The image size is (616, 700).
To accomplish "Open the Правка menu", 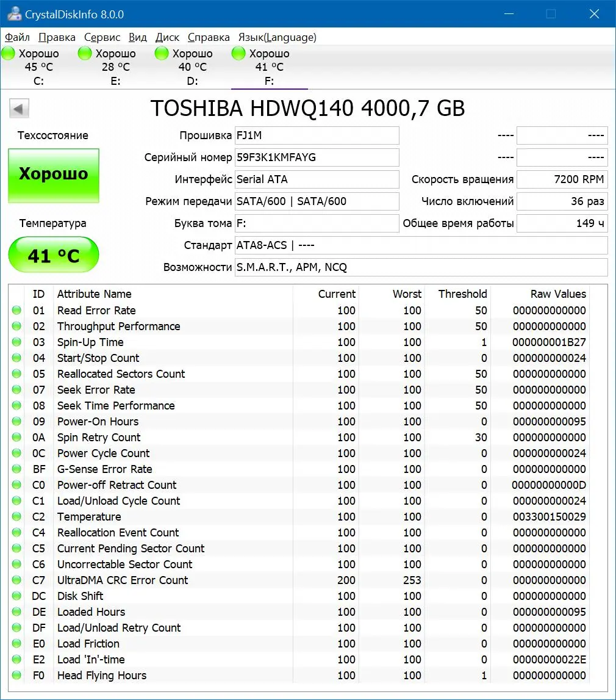I will (57, 37).
